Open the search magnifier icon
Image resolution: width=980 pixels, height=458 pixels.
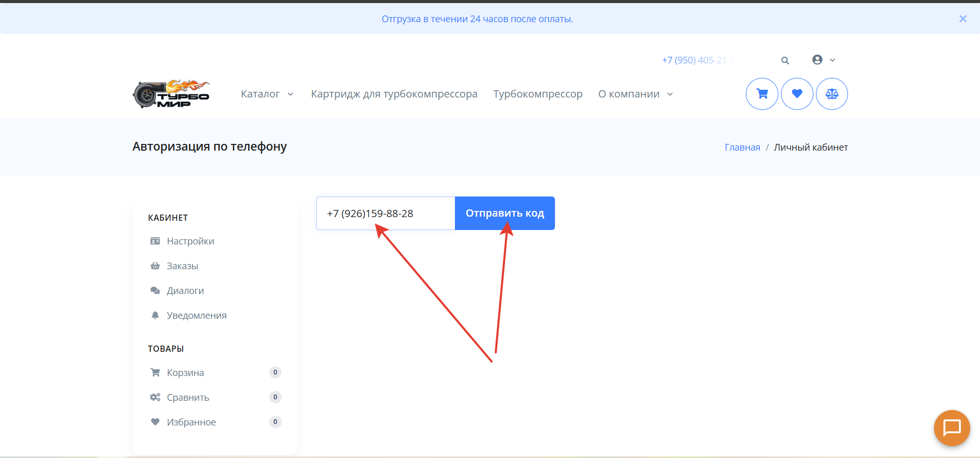tap(785, 60)
